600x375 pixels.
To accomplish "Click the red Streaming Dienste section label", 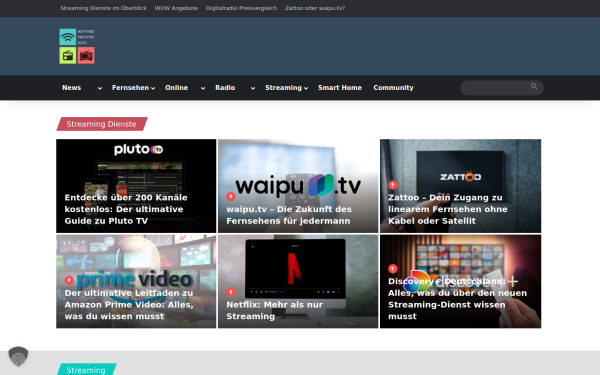I will 102,124.
